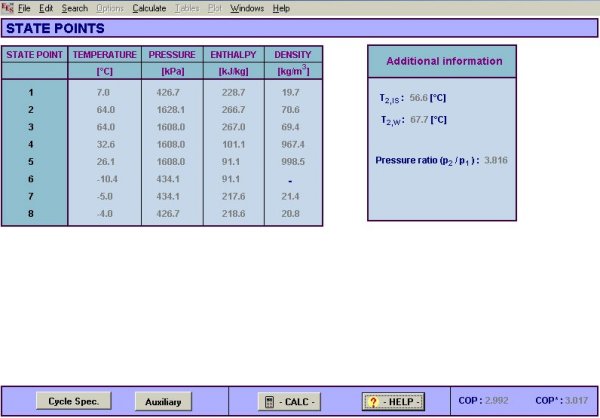Select state point 7 pressure 434.1
Screen dimensions: 600x418
click(x=168, y=196)
